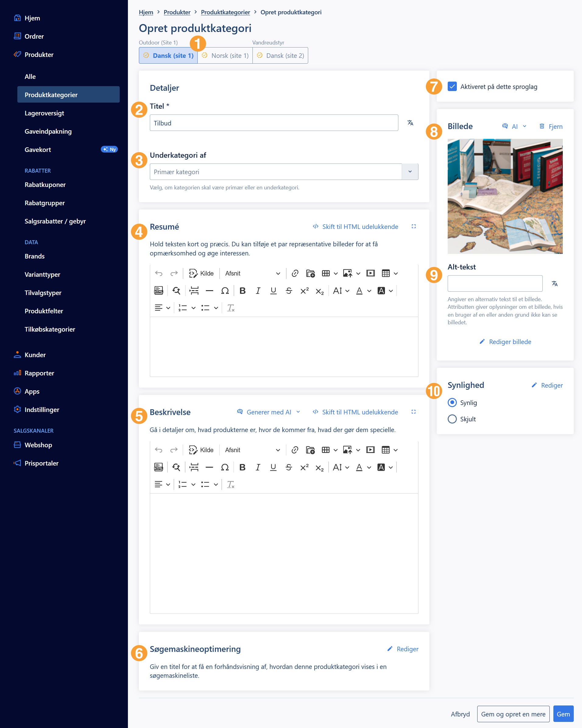Remove formatting in the Beskrivelse editor

click(231, 484)
